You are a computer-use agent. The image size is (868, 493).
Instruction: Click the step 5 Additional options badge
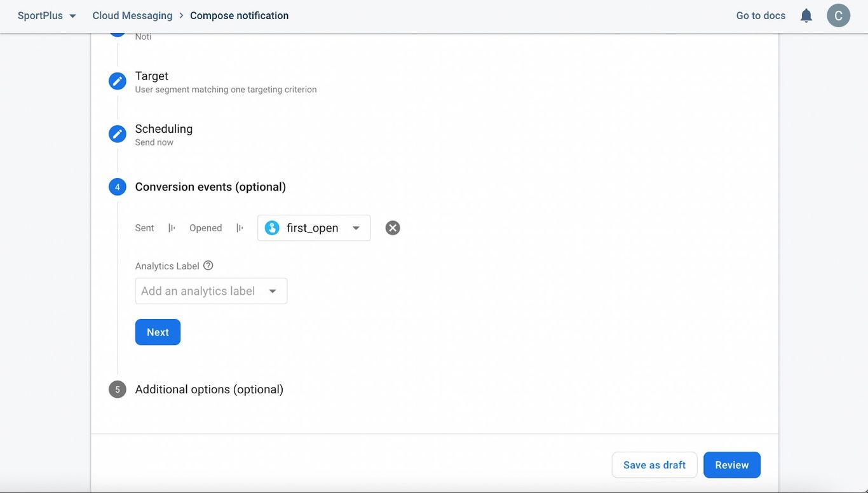(117, 389)
